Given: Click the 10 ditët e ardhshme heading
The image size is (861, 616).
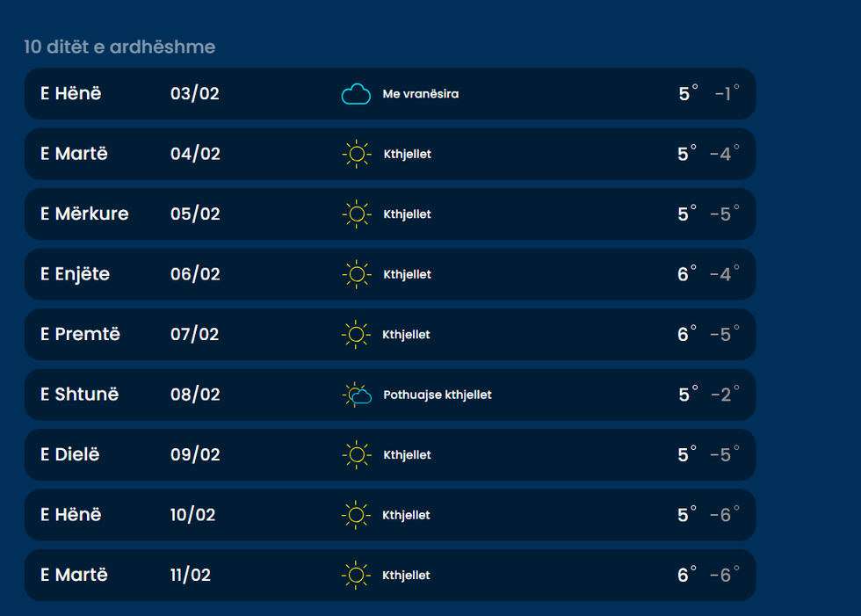Looking at the screenshot, I should point(119,47).
